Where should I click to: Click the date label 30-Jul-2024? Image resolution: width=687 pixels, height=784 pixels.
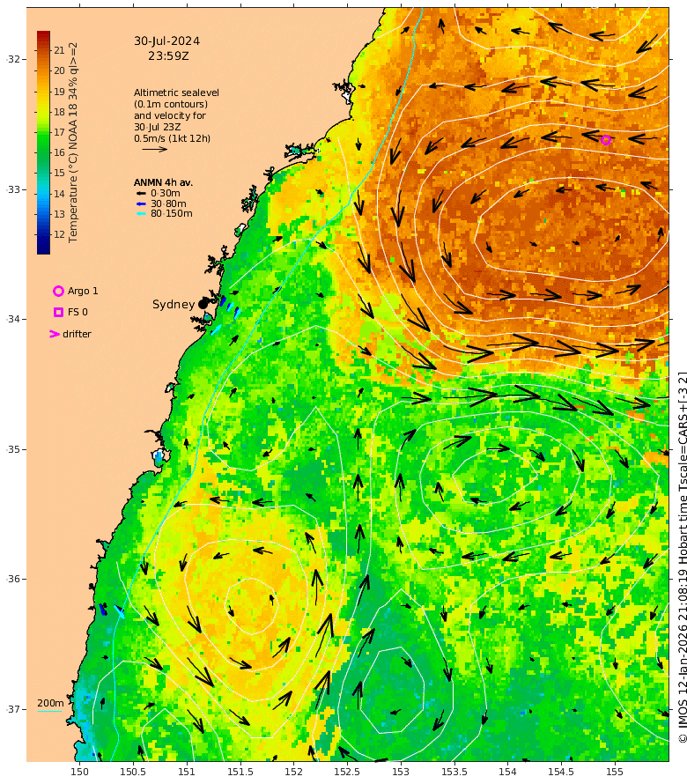[x=167, y=41]
